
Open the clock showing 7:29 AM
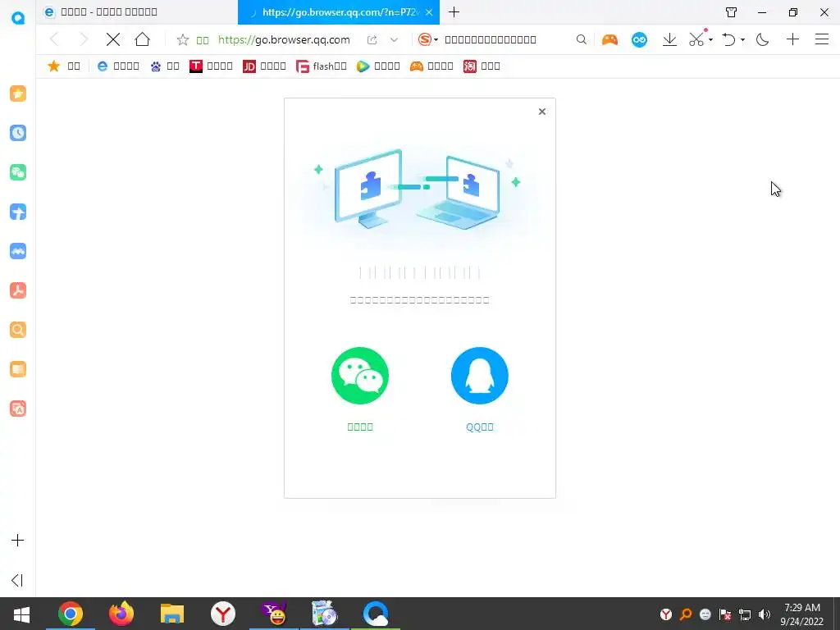tap(802, 614)
